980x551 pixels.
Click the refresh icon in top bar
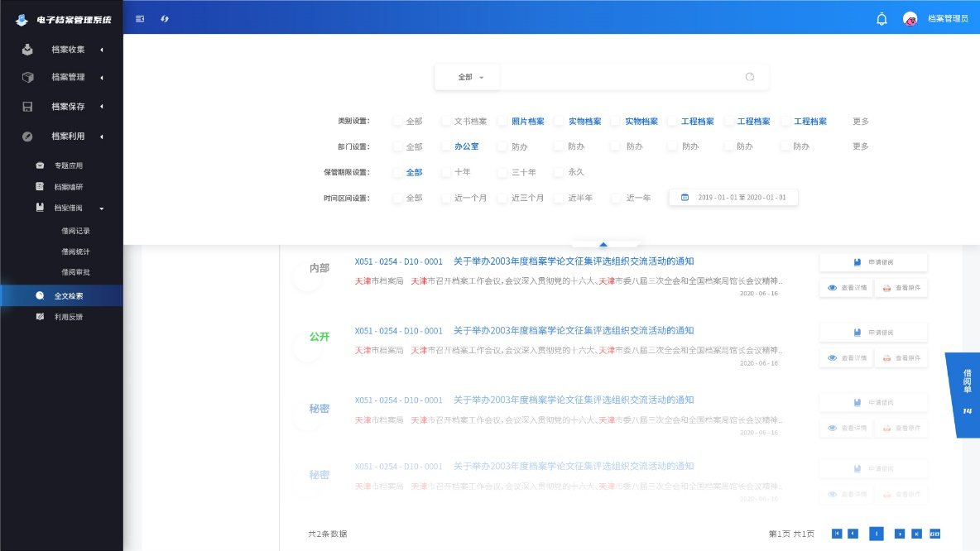point(165,18)
